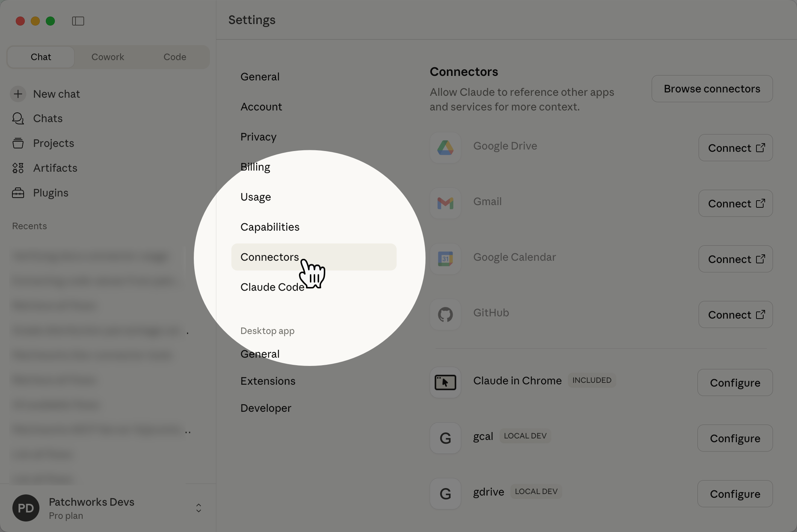Toggle the sidebar panel icon

78,21
